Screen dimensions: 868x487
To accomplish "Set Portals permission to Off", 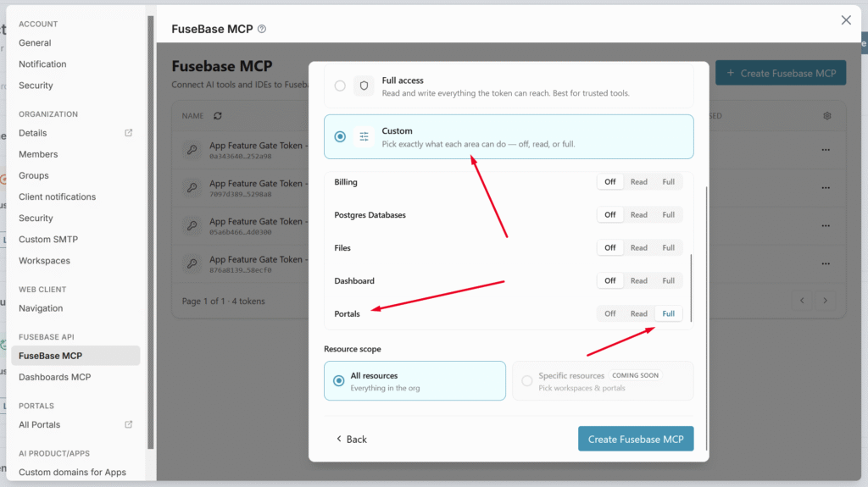I will (x=610, y=313).
